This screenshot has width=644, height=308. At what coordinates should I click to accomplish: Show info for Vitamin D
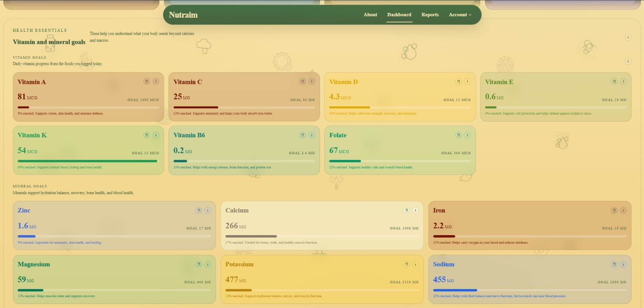click(x=467, y=81)
